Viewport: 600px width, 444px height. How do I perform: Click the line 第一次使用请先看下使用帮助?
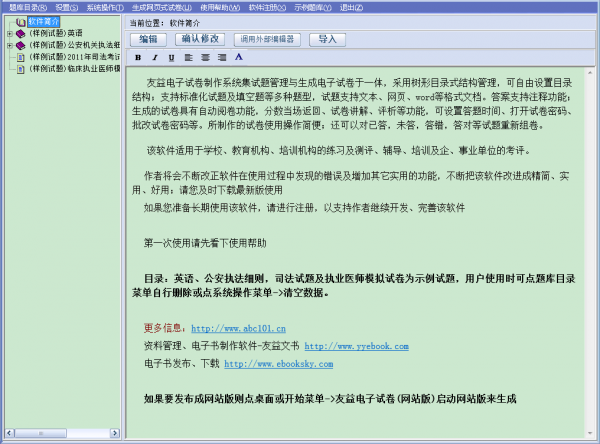(205, 243)
